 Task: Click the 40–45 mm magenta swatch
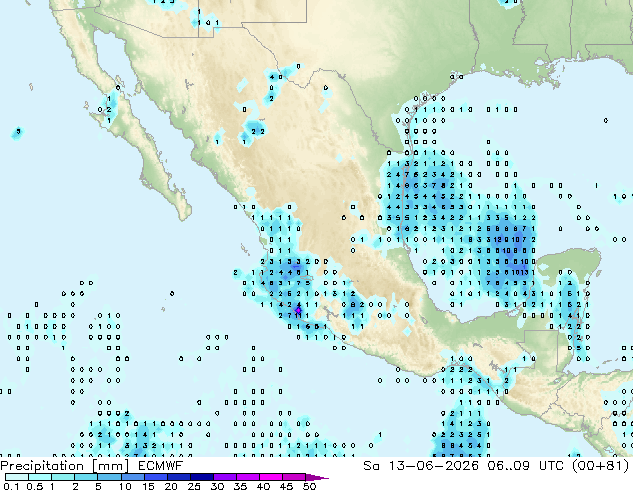271,477
